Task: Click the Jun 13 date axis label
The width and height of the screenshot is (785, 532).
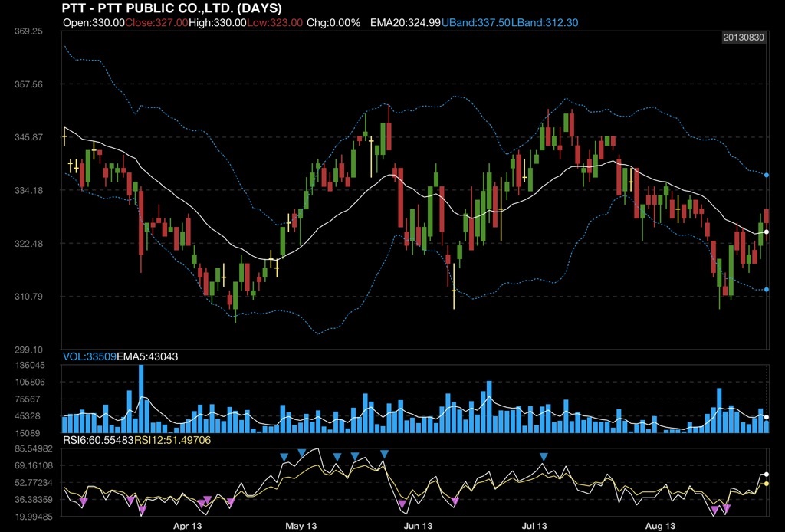Action: coord(418,526)
